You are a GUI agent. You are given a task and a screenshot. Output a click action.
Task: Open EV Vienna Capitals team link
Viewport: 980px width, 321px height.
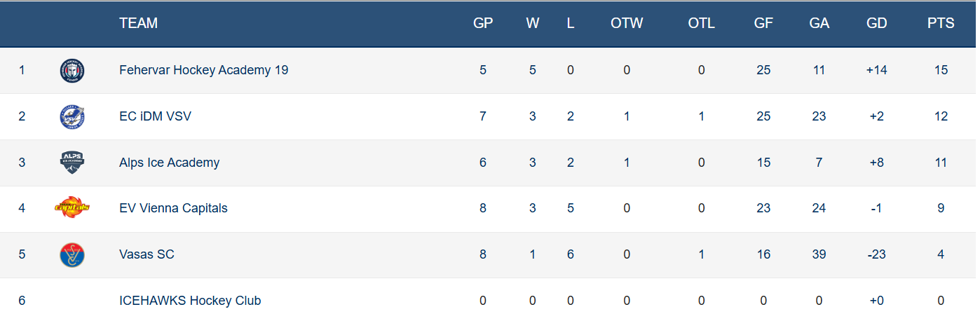tap(173, 208)
